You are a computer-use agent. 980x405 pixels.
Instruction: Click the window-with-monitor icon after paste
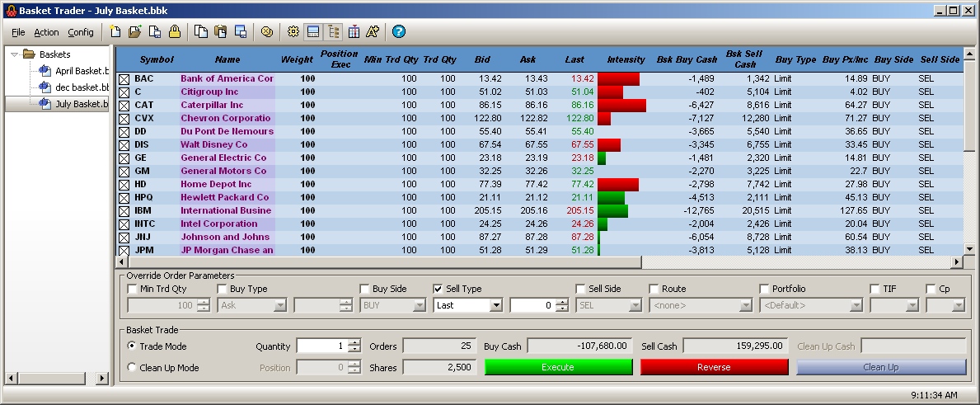click(240, 32)
